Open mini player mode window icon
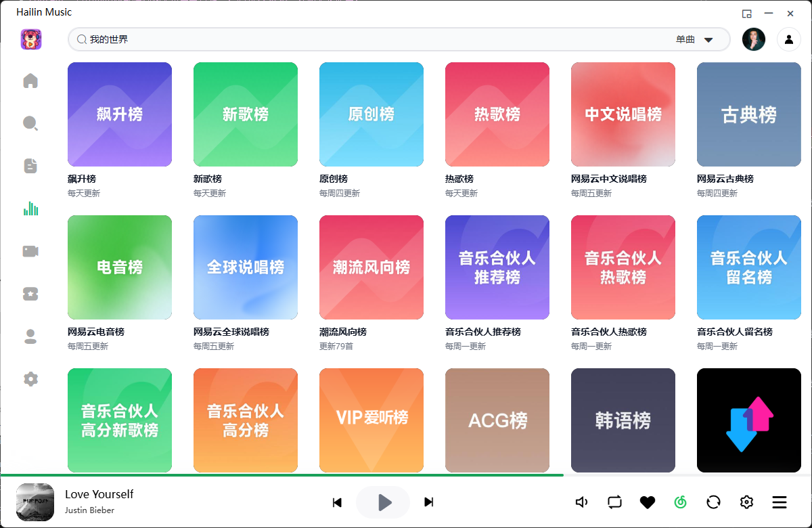The height and width of the screenshot is (528, 812). [747, 14]
